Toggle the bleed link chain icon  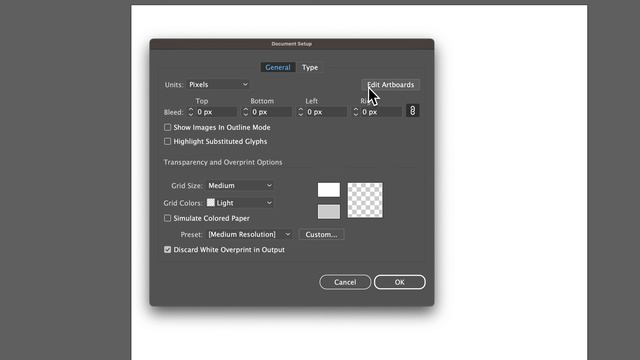[412, 111]
